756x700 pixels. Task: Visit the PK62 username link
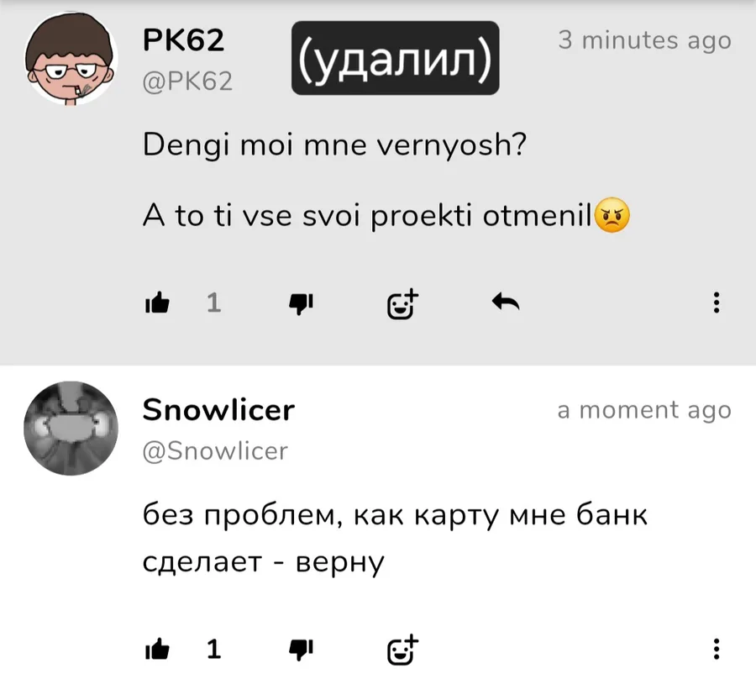tap(183, 40)
